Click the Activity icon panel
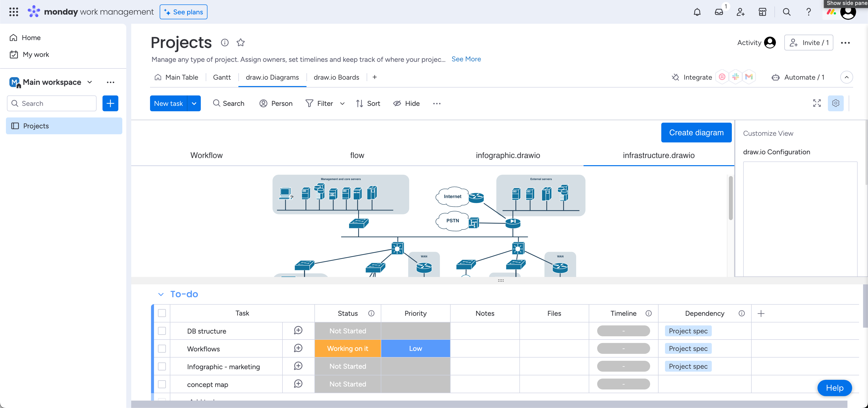868x408 pixels. (770, 43)
